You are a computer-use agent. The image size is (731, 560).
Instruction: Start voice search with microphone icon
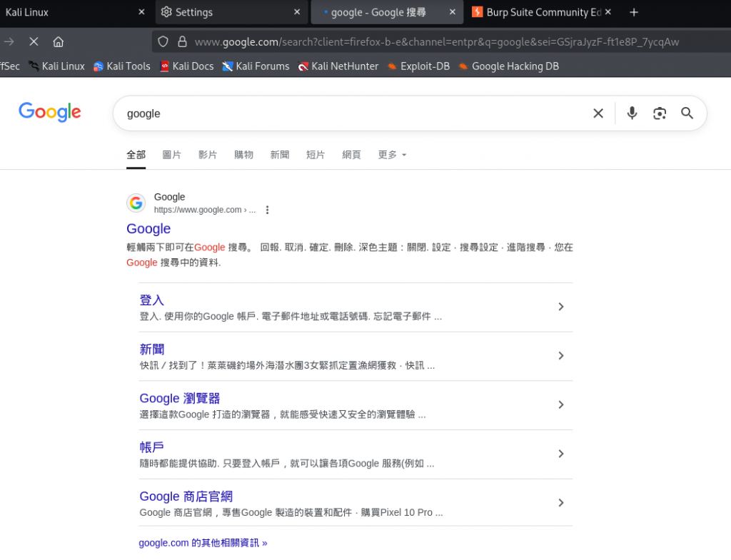[632, 113]
